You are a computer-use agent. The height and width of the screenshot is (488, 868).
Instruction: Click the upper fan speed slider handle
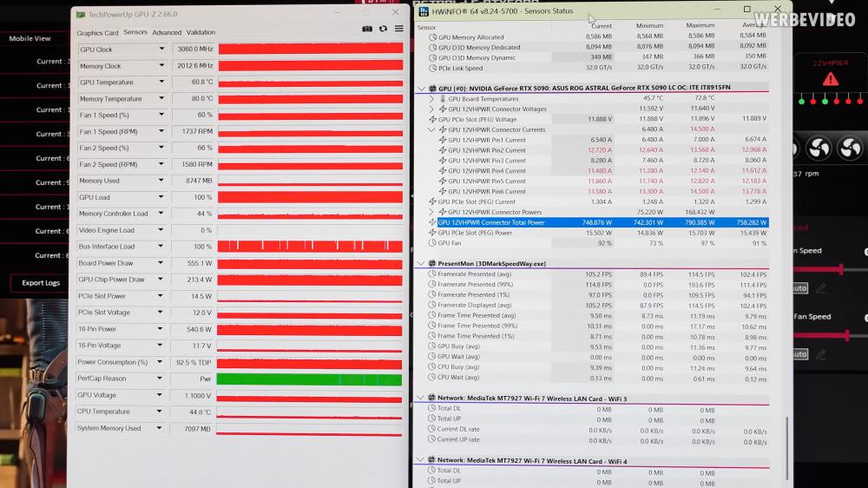[841, 270]
